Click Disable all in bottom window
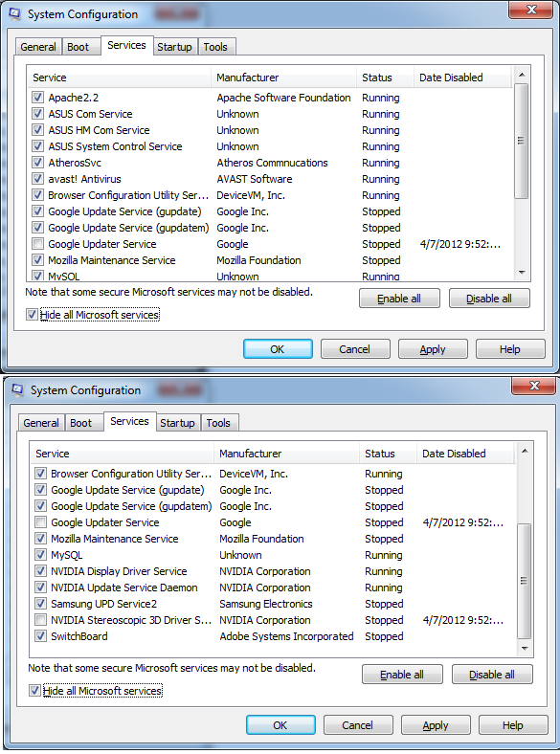 point(492,675)
